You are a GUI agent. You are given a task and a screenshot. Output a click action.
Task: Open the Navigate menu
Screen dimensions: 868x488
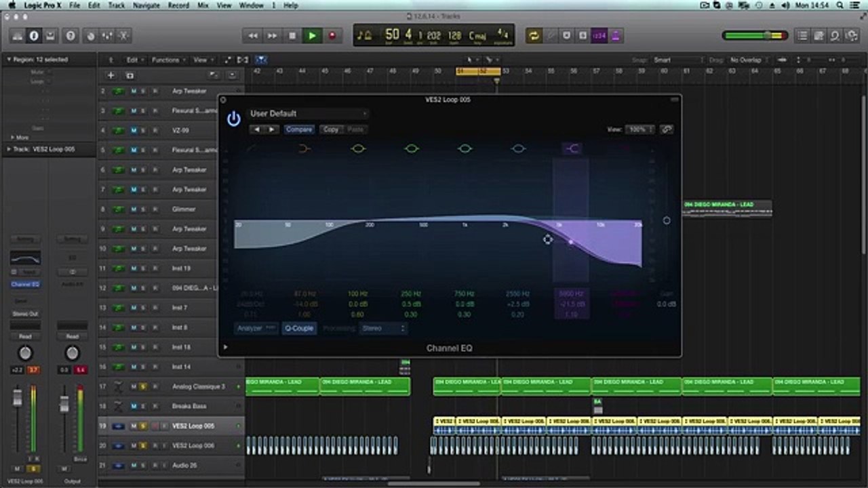click(x=146, y=5)
